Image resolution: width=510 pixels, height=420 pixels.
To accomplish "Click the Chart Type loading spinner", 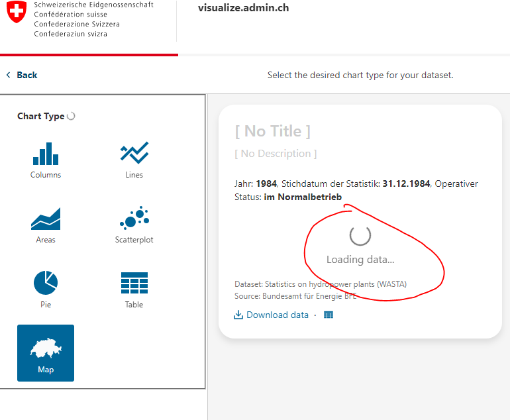I will 71,116.
